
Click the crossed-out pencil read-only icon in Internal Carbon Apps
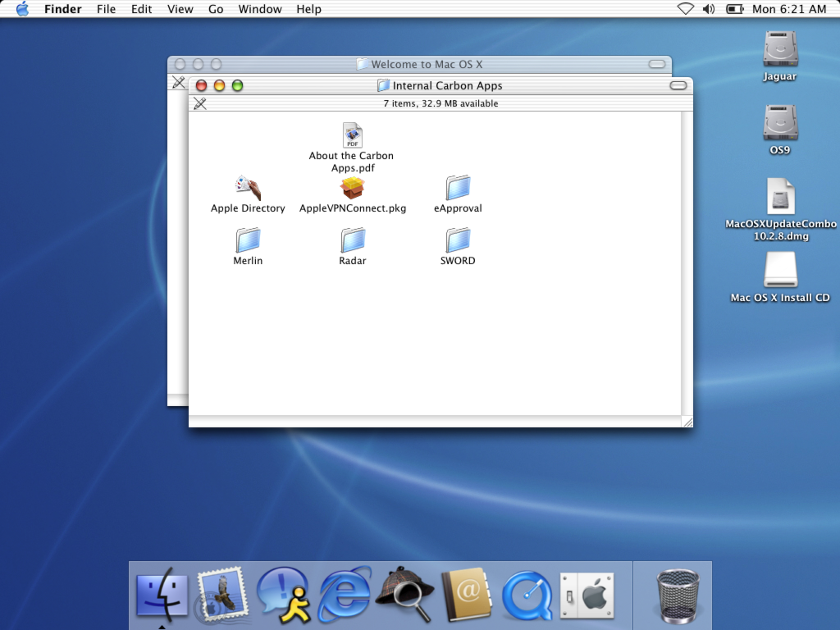tap(200, 103)
